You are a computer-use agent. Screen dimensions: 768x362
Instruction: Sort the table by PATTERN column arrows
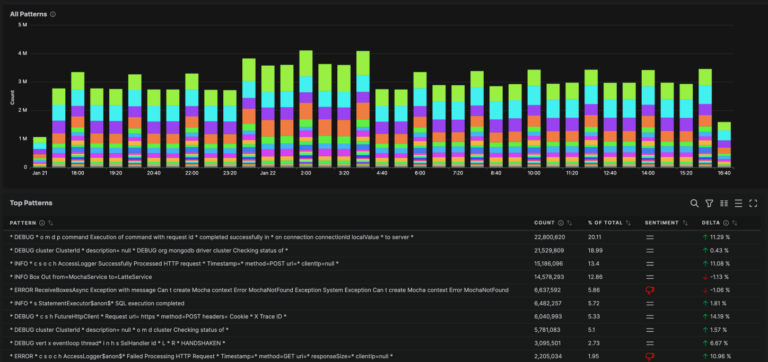point(50,223)
